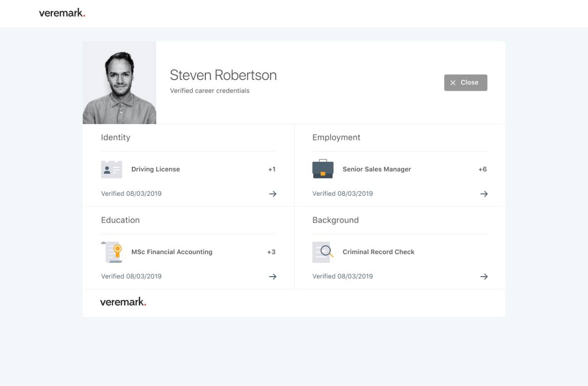Click the magnifier icon for Criminal Record Check
The width and height of the screenshot is (588, 386).
click(323, 252)
